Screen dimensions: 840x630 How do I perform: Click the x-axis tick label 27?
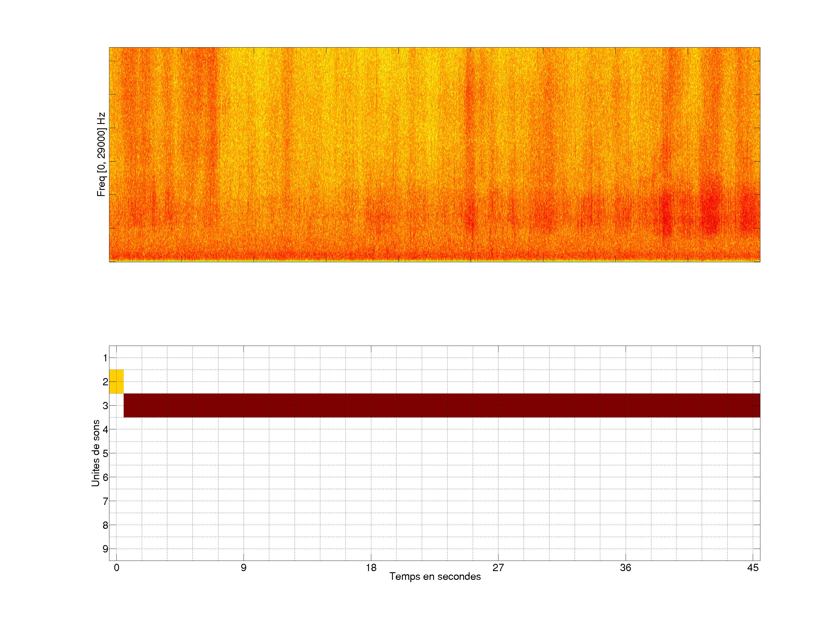[x=498, y=568]
